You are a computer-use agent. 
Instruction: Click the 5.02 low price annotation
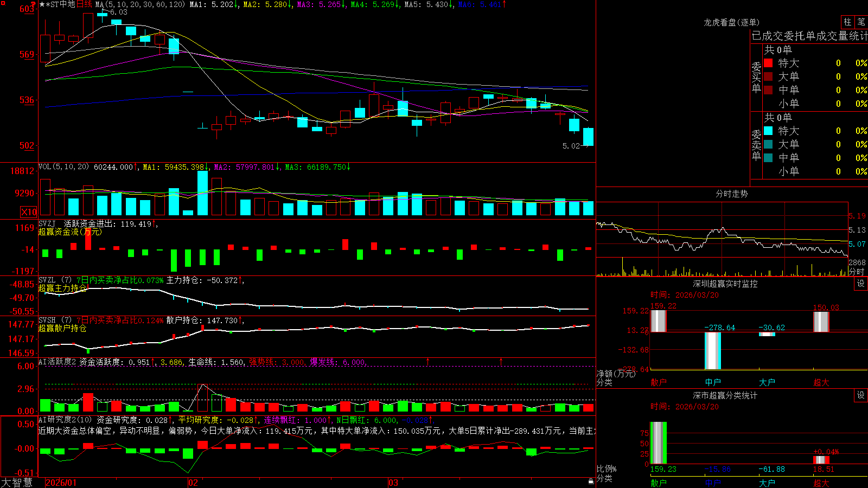[571, 146]
